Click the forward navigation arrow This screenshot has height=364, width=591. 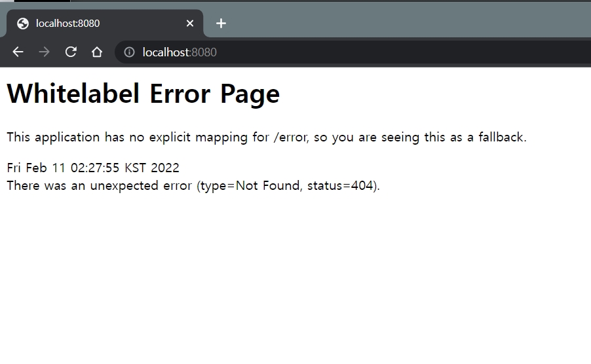pos(44,52)
